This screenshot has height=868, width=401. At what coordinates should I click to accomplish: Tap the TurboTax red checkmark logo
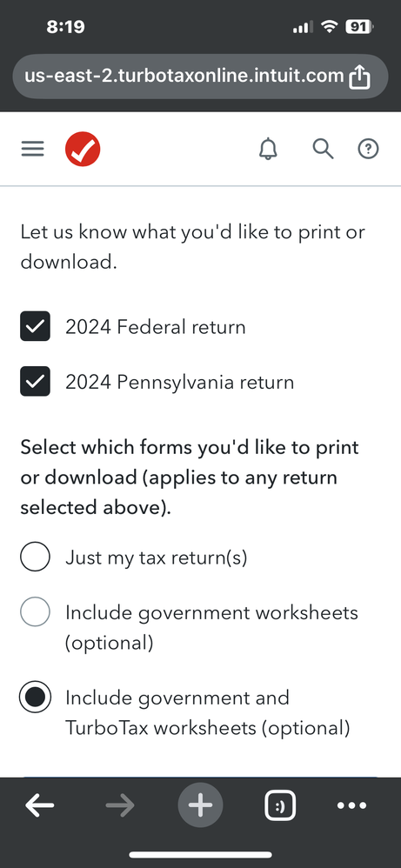click(x=83, y=149)
